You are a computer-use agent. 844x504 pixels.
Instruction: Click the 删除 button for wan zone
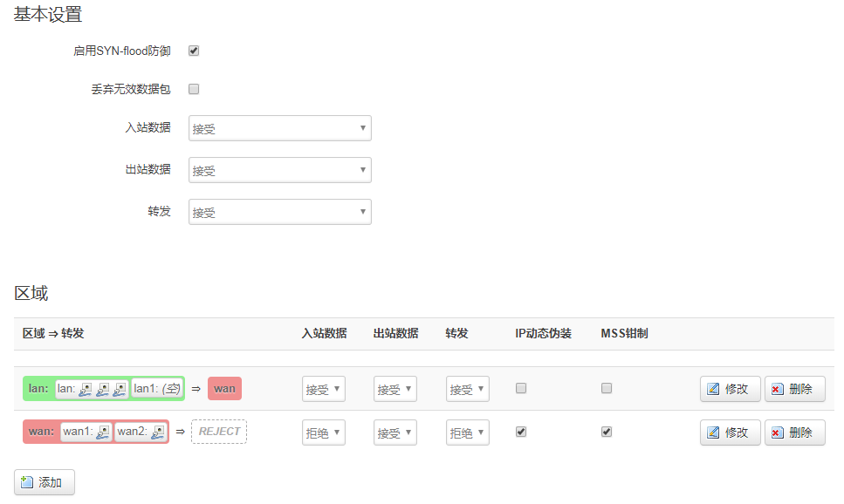tap(795, 432)
